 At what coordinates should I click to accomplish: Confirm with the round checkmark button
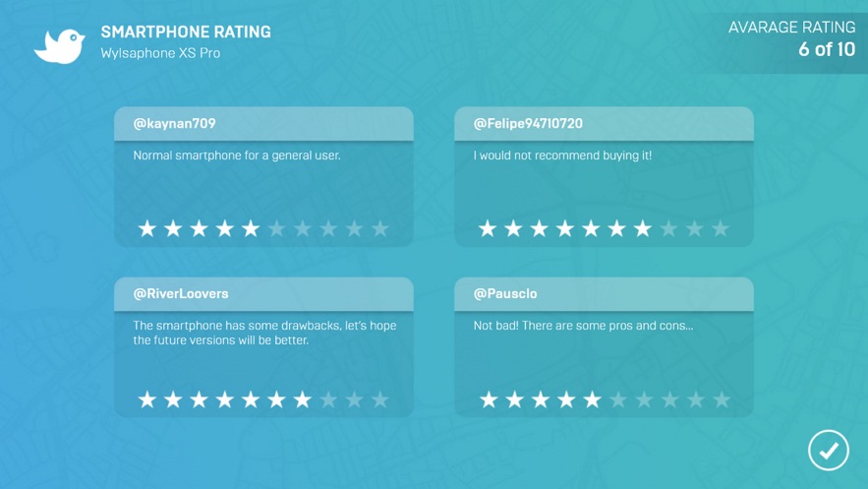(828, 451)
